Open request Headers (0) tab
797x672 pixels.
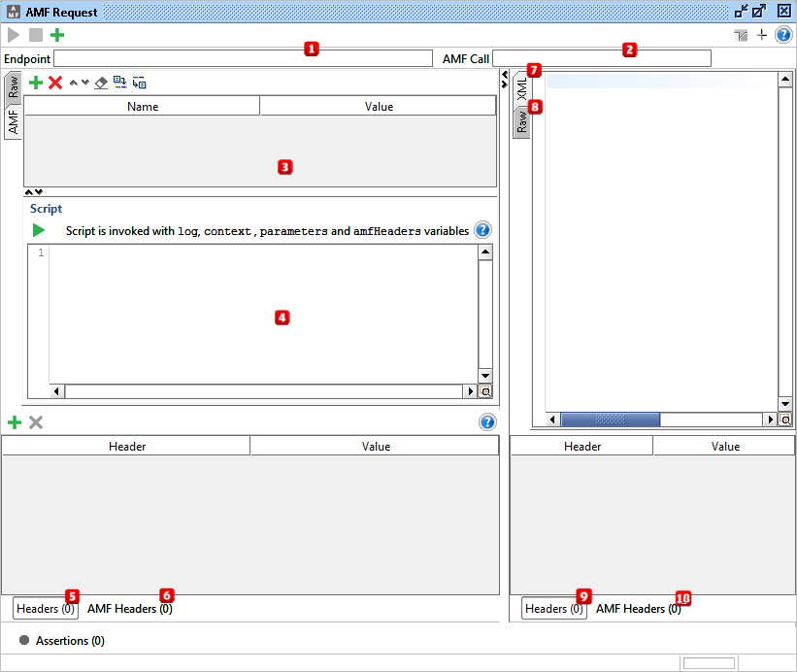pos(46,609)
